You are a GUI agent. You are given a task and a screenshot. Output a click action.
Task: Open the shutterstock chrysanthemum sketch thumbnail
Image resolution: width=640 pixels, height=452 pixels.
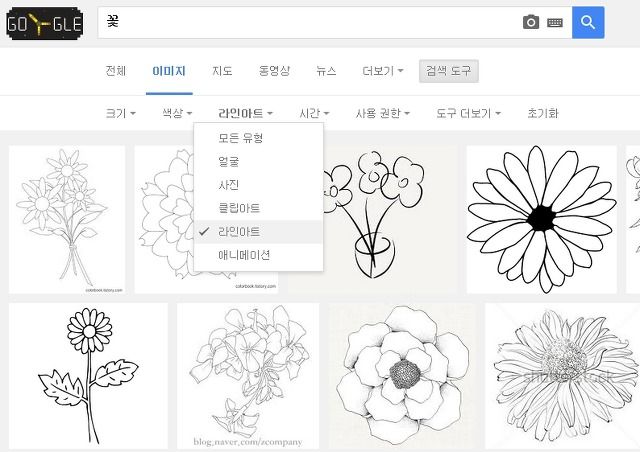pyautogui.click(x=562, y=376)
